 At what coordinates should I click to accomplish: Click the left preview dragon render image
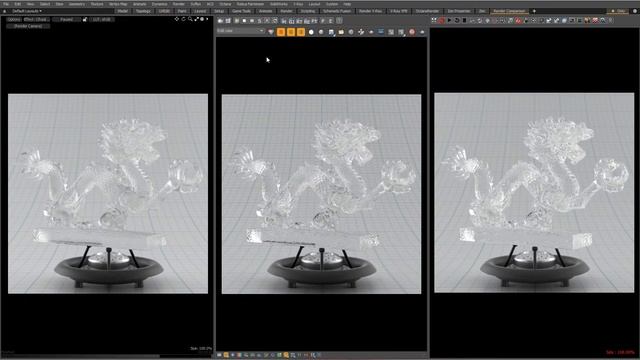pyautogui.click(x=108, y=193)
